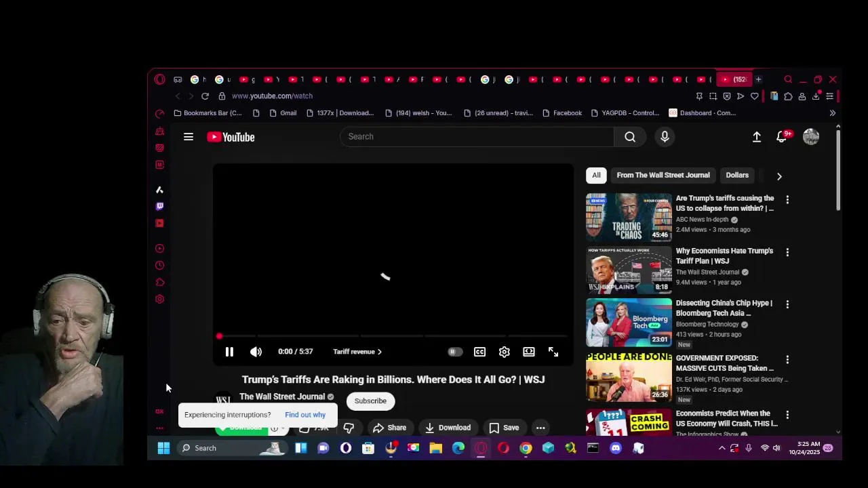Open the Bookmarks Bar folder
The height and width of the screenshot is (488, 868).
coord(208,113)
